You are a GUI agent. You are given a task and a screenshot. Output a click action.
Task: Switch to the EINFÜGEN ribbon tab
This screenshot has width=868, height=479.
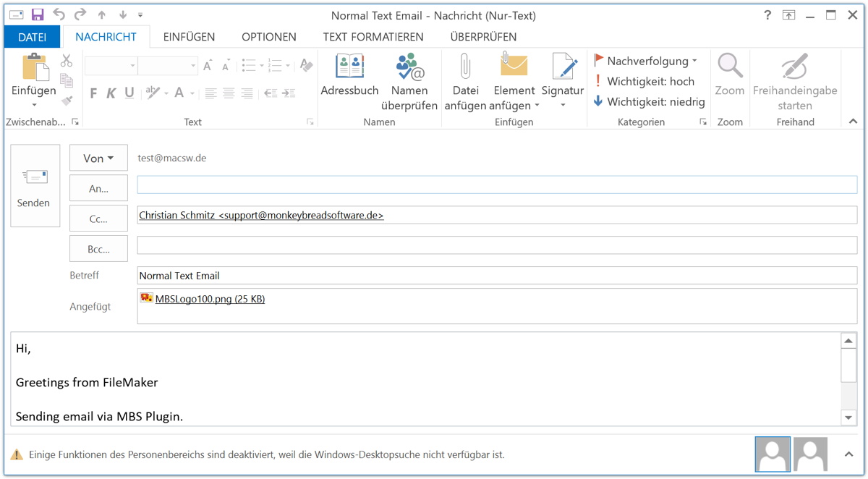(189, 37)
